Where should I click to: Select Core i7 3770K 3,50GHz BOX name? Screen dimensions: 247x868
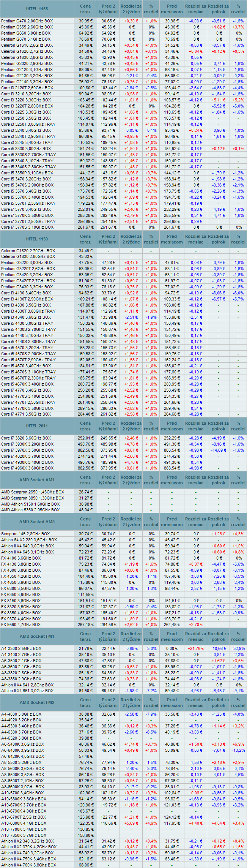pyautogui.click(x=27, y=215)
